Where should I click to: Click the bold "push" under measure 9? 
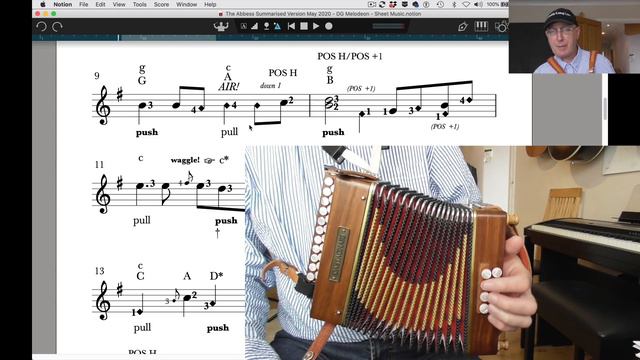[147, 132]
